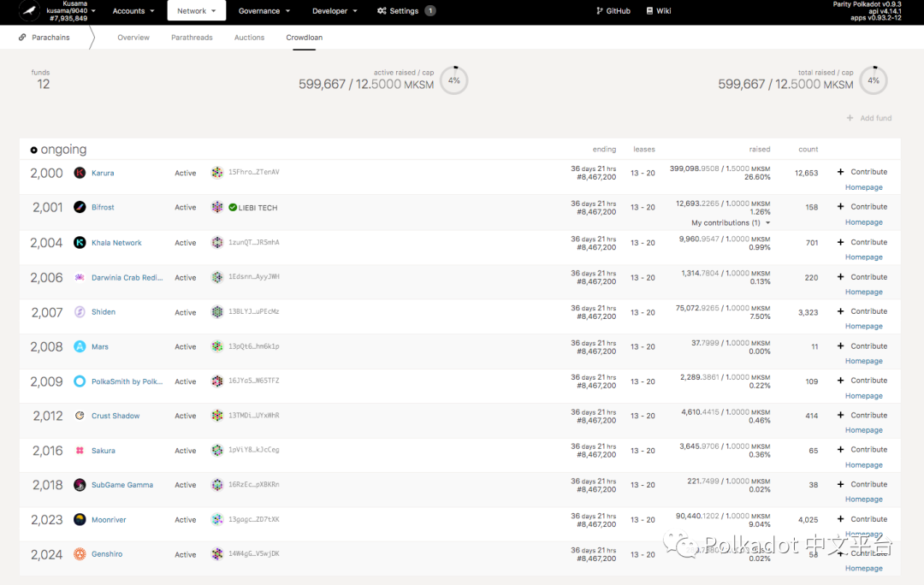Click the ongoing section header

pyautogui.click(x=58, y=150)
